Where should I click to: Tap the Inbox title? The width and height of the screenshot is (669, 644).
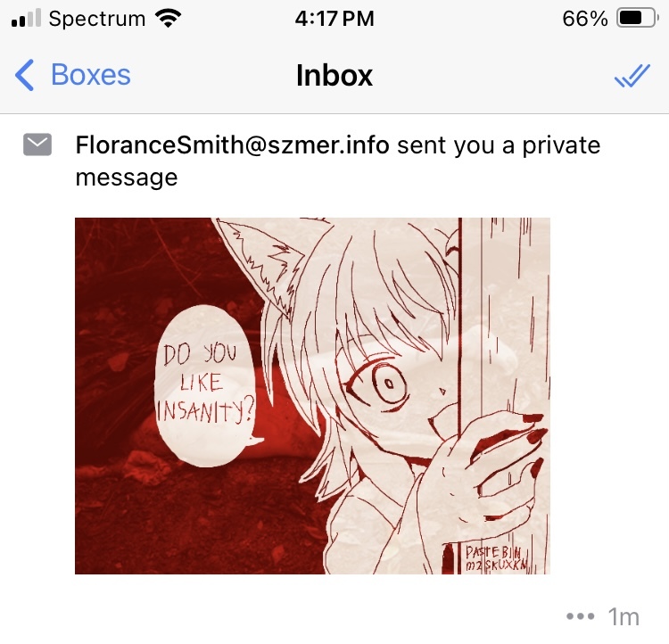334,76
